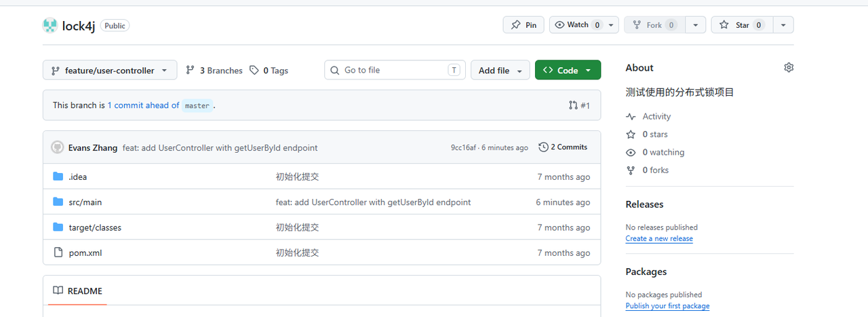Image resolution: width=868 pixels, height=317 pixels.
Task: Open the .idea folder
Action: 78,176
